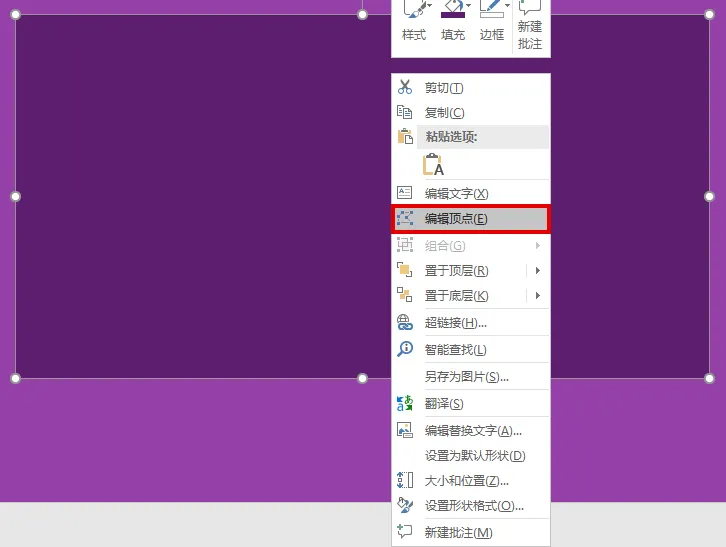Click the paste clipboard icon beside 粘贴选项
The height and width of the screenshot is (547, 726).
(405, 137)
